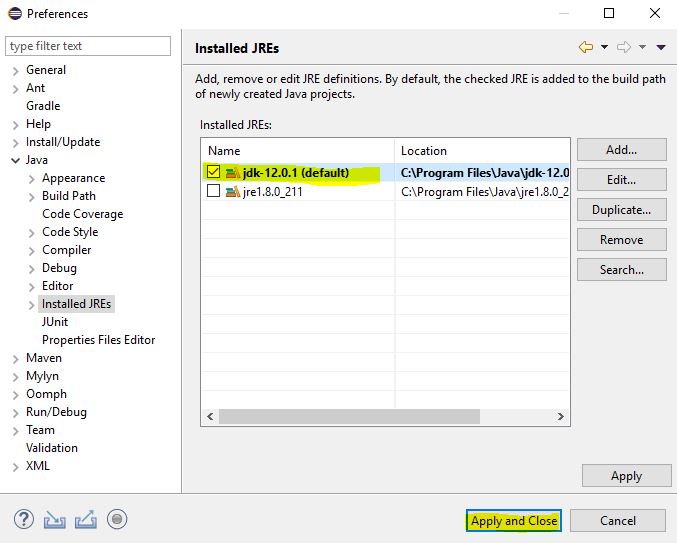Click the scrollbar left arrow
This screenshot has height=543, width=677.
(210, 417)
